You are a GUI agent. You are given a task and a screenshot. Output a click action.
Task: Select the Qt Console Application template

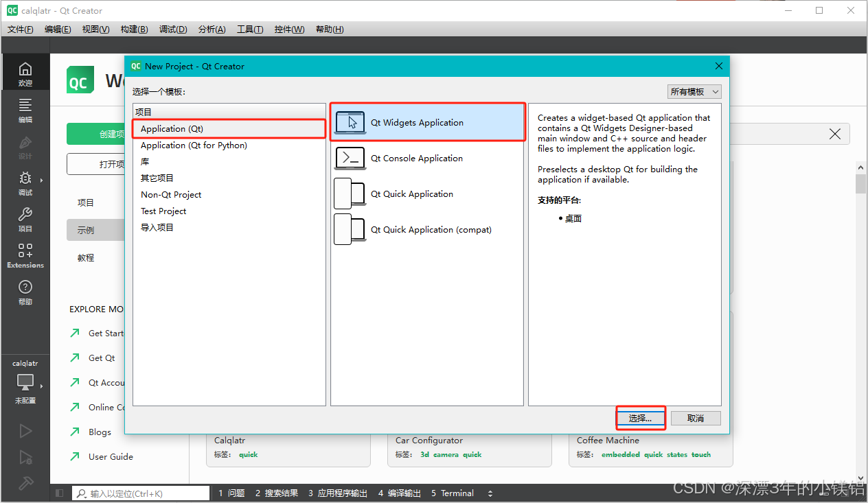tap(428, 158)
